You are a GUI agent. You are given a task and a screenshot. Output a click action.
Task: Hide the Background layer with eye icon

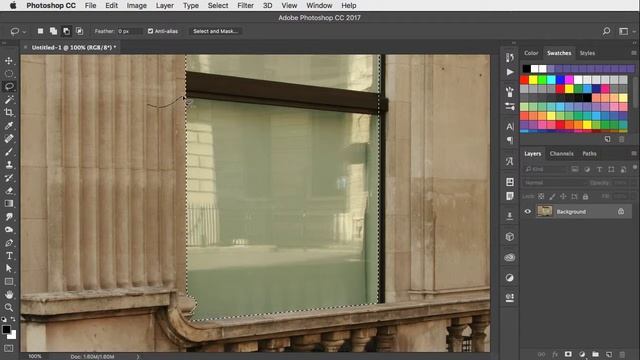tap(528, 211)
